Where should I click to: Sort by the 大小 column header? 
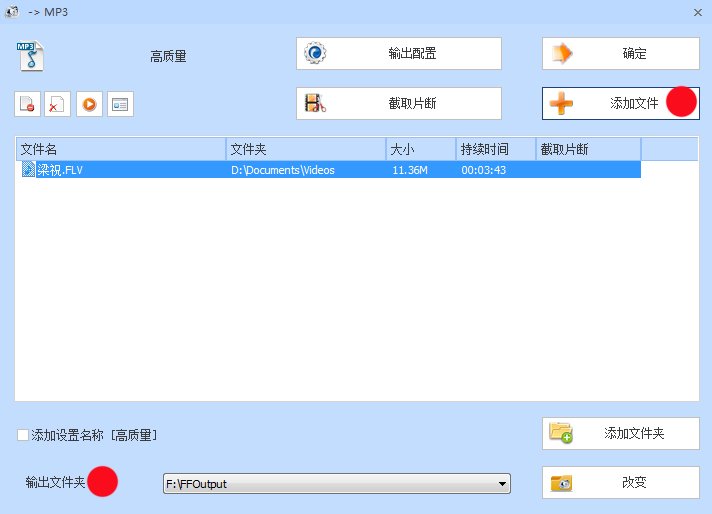tap(421, 149)
